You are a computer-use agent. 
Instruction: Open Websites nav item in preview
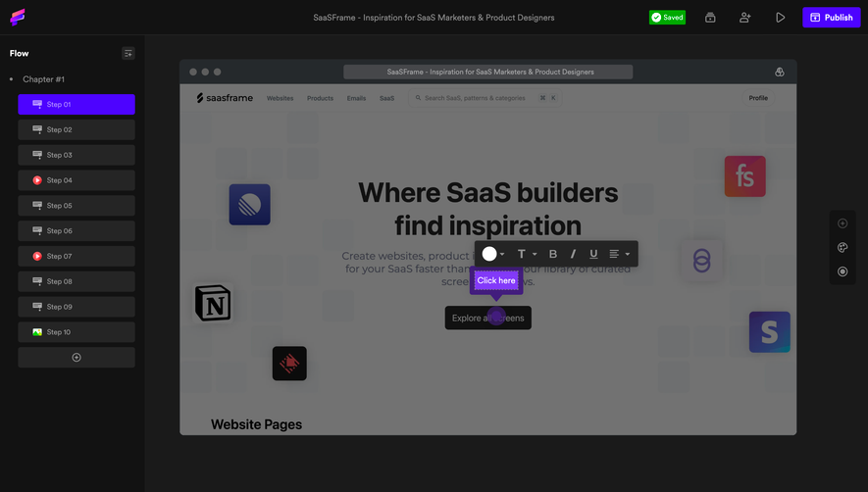[x=281, y=98]
